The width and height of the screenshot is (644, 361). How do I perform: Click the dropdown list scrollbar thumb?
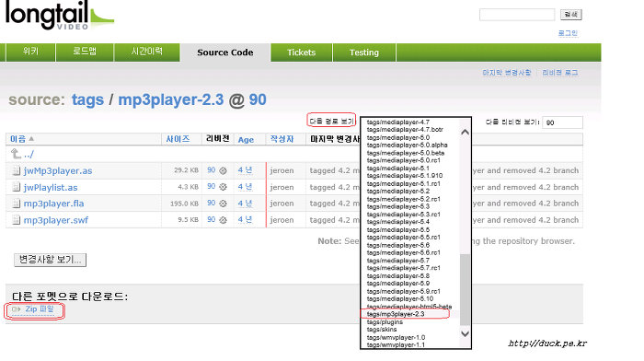tap(465, 290)
